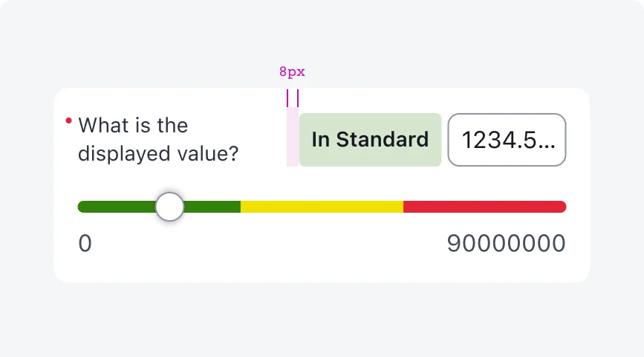Focus the value input showing 1234.5…
Viewport: 644px width, 357px height.
(x=507, y=140)
